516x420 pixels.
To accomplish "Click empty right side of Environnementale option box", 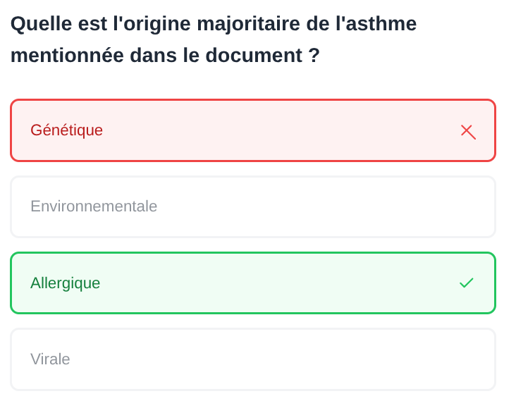I will [x=423, y=206].
